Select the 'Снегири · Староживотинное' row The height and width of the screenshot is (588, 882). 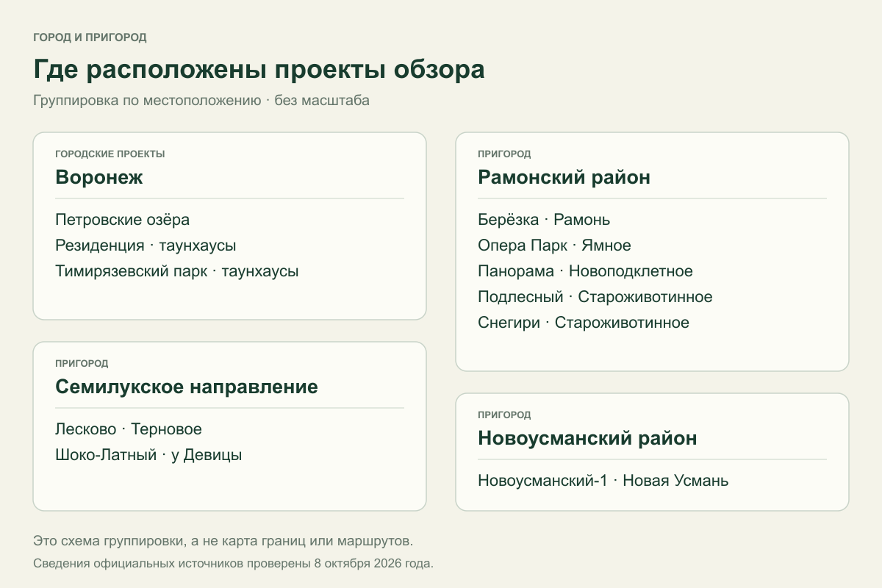click(584, 323)
